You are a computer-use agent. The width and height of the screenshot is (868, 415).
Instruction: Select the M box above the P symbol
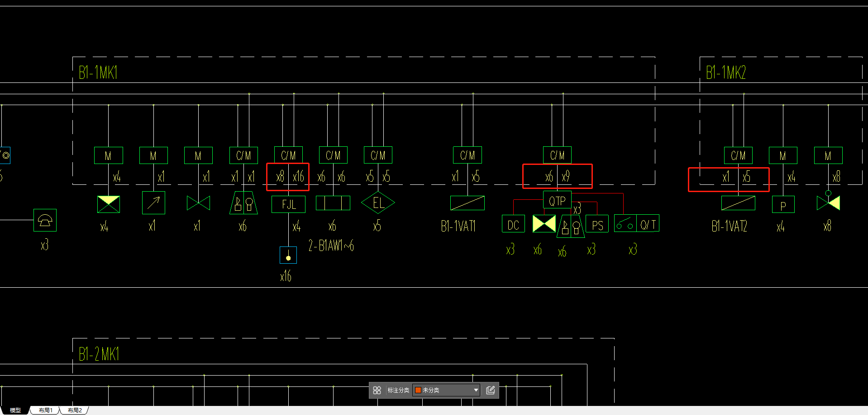783,155
